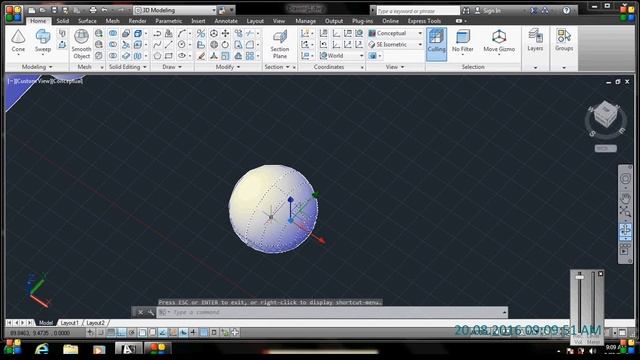Open the SE Isometric view dropdown

click(x=395, y=44)
